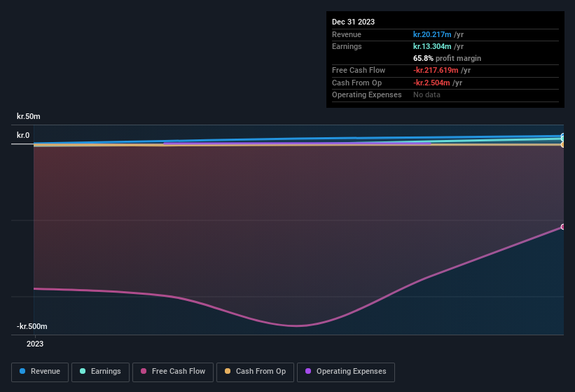Click the Free Cash Flow tooltip label

pos(359,70)
